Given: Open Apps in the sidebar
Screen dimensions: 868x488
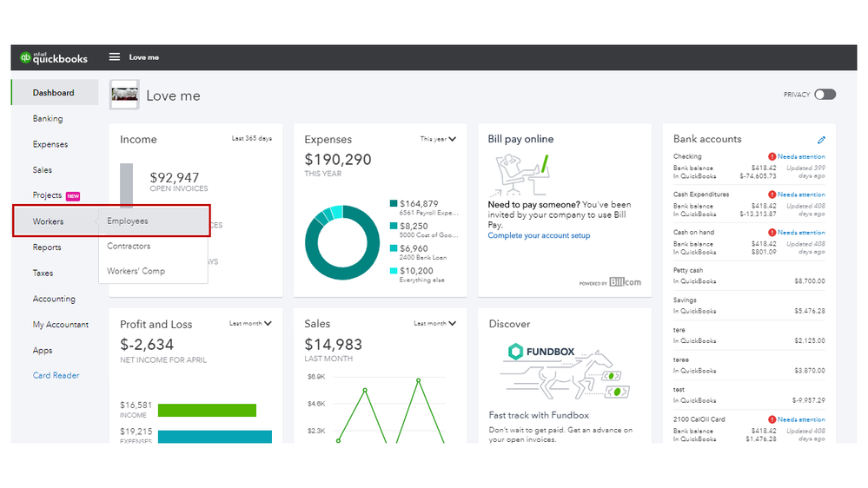Looking at the screenshot, I should [x=43, y=350].
